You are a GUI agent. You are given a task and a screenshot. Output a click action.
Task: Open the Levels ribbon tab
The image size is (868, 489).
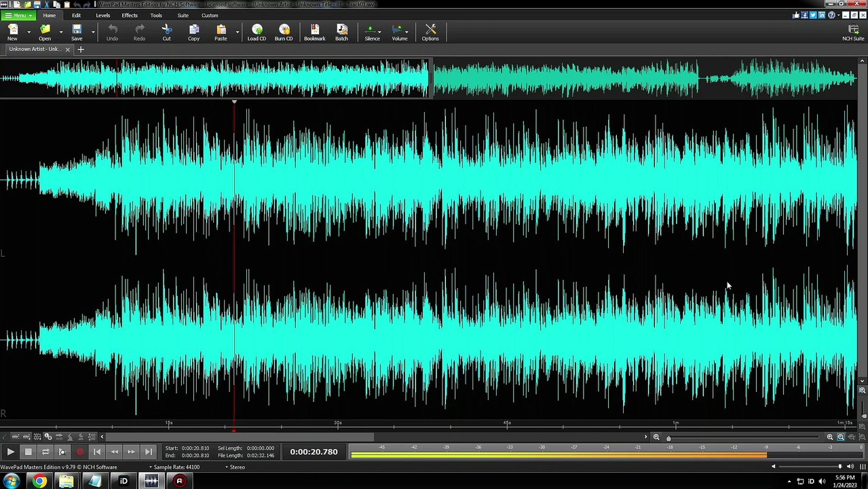click(102, 15)
